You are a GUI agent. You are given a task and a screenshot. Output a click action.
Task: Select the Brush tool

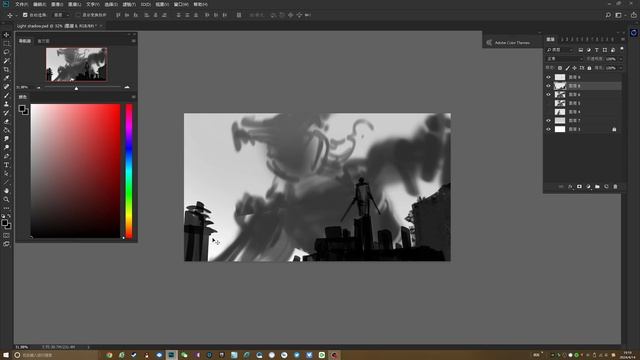pyautogui.click(x=6, y=96)
